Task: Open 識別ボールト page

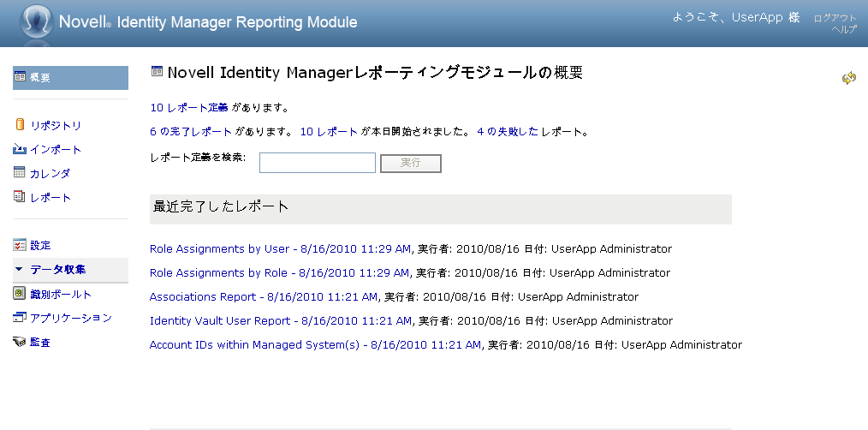Action: [x=61, y=295]
